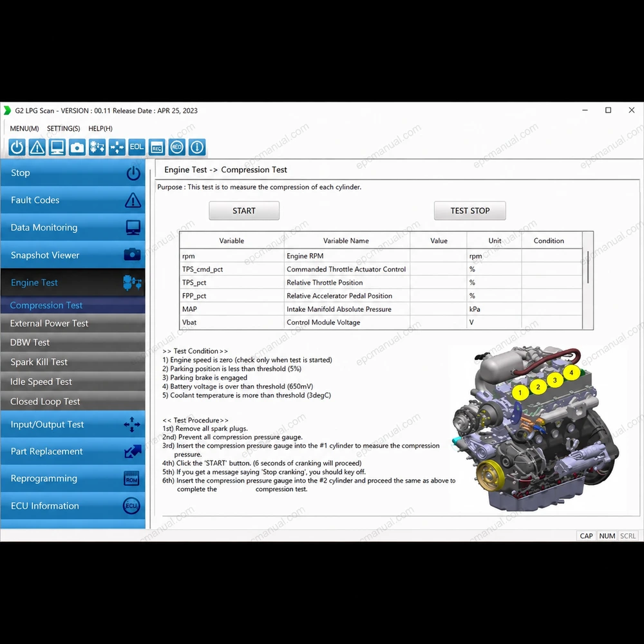
Task: Click the engine test toolbar icon
Action: tap(97, 147)
